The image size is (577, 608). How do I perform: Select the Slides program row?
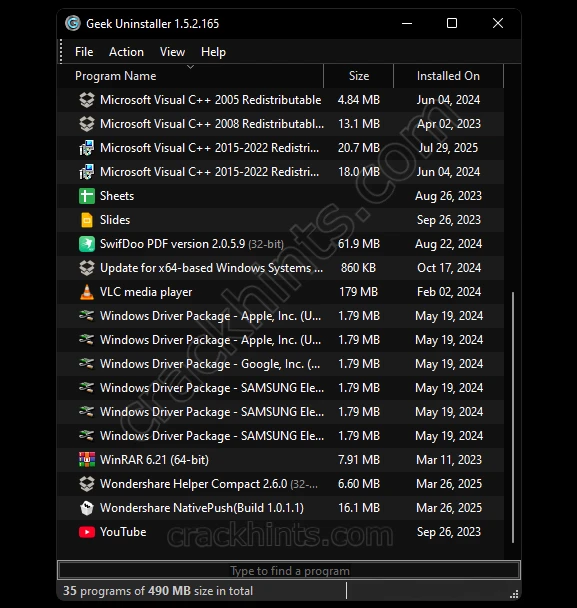pyautogui.click(x=281, y=220)
